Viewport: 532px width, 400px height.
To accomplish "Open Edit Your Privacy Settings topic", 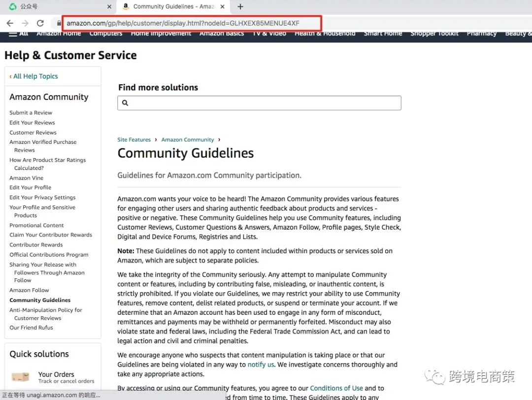I will click(42, 198).
